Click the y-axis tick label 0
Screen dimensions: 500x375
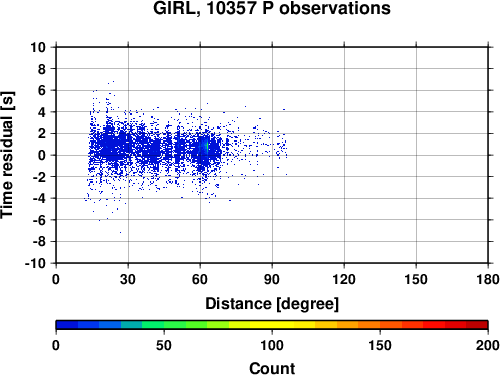click(42, 155)
